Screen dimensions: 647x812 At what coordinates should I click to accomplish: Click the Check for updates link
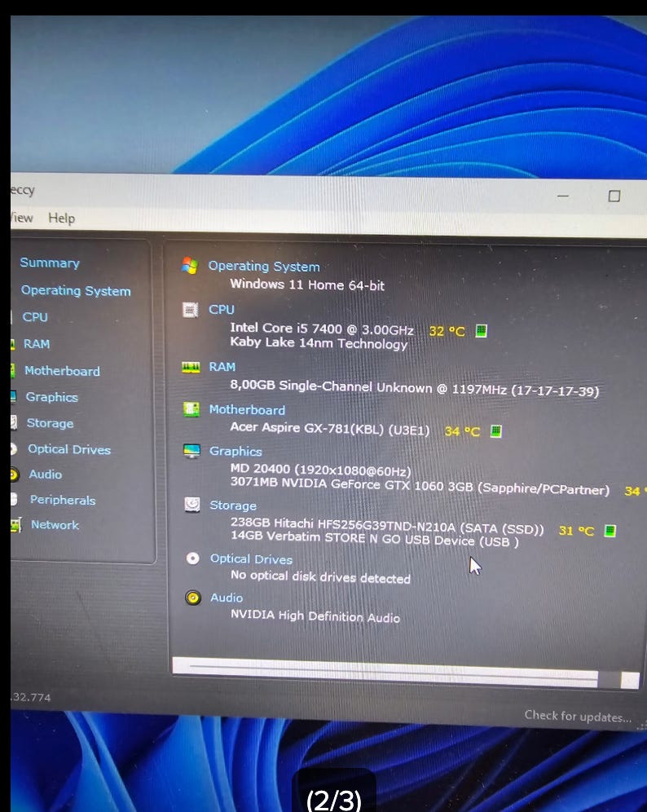tap(578, 716)
